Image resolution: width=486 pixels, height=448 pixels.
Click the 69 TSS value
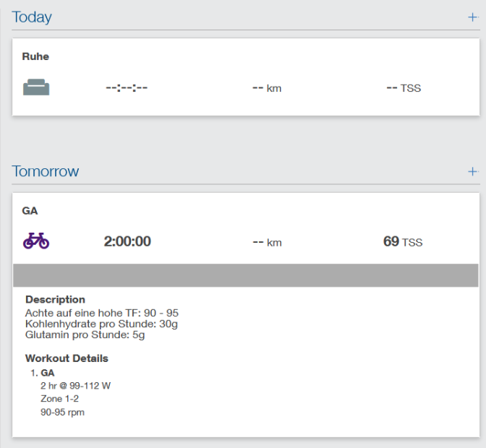(402, 241)
